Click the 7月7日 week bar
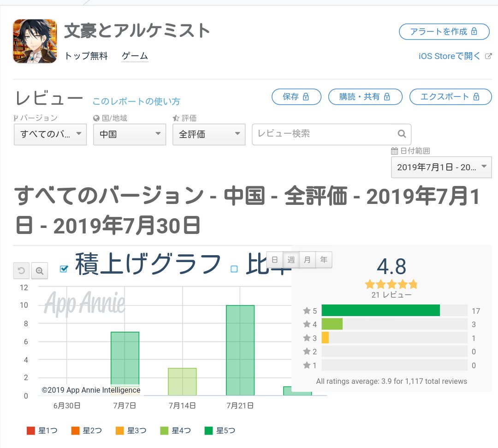Screen dimensions: 498x448 click(125, 364)
